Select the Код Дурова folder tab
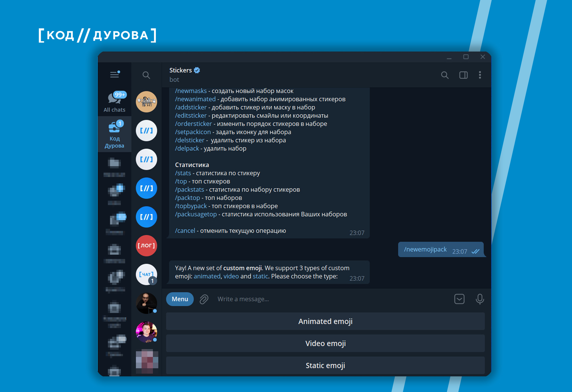The image size is (572, 392). [x=114, y=134]
